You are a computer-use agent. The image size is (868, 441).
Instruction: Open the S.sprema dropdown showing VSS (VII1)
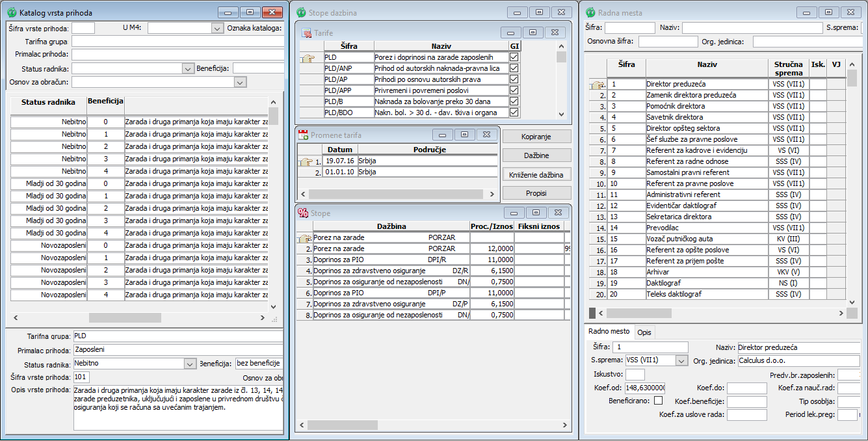[681, 360]
